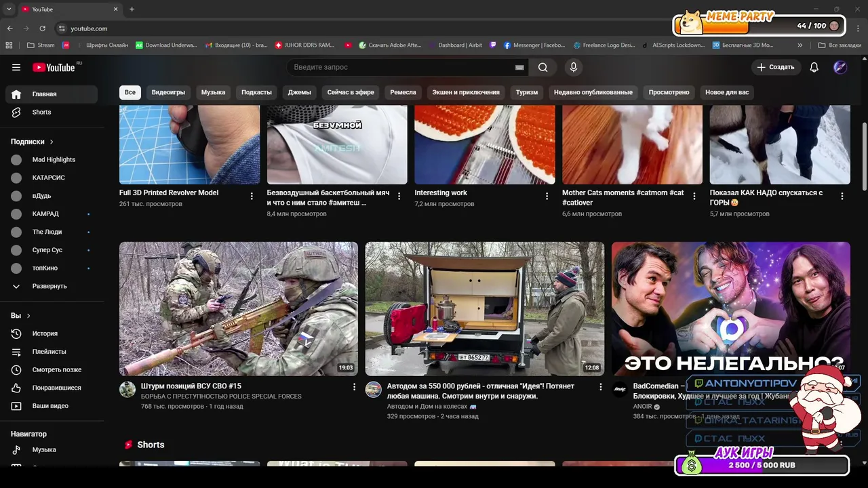Select the Недавно опубликованные chip
This screenshot has width=868, height=488.
click(593, 92)
